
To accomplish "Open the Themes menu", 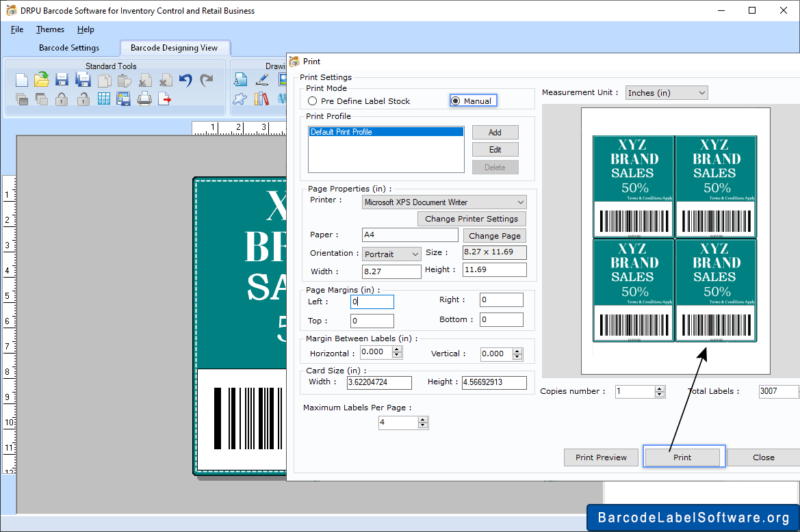I will [x=49, y=29].
